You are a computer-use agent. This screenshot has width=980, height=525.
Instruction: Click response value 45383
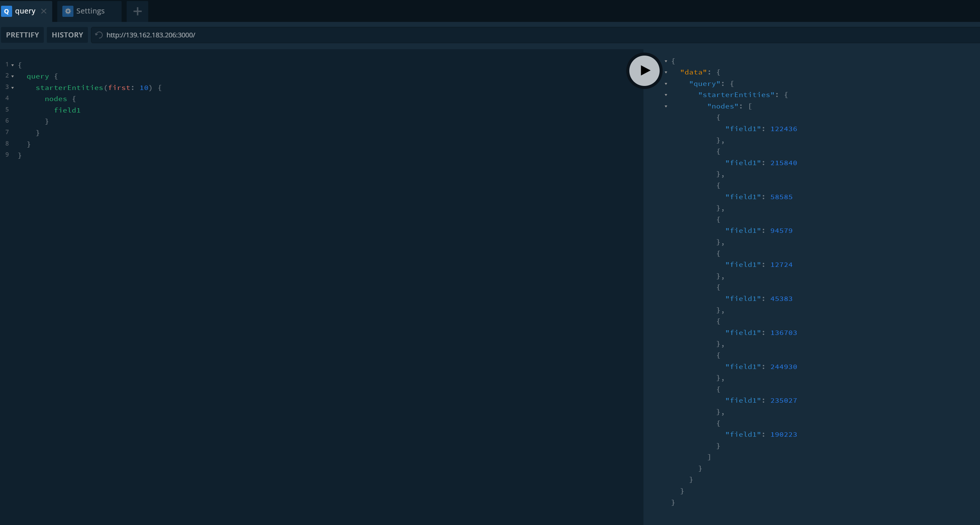coord(782,299)
